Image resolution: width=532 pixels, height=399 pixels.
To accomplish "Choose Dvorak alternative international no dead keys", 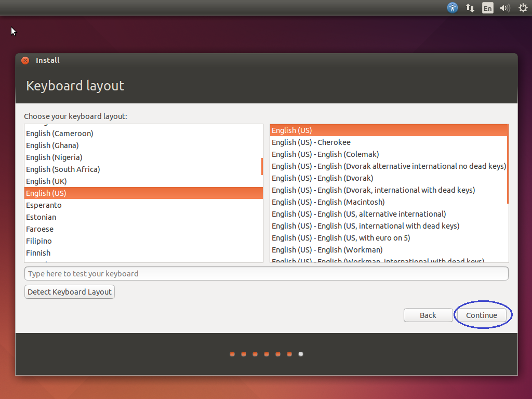I will [x=389, y=166].
